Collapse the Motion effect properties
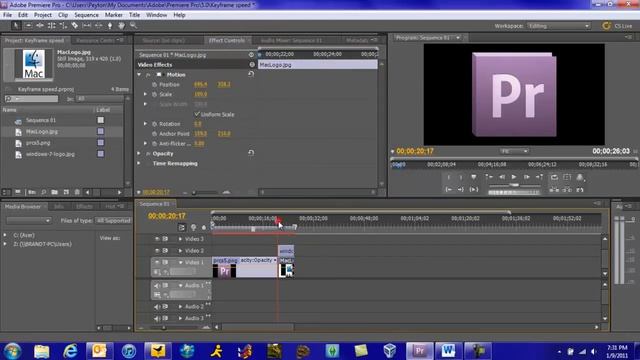 coord(139,75)
